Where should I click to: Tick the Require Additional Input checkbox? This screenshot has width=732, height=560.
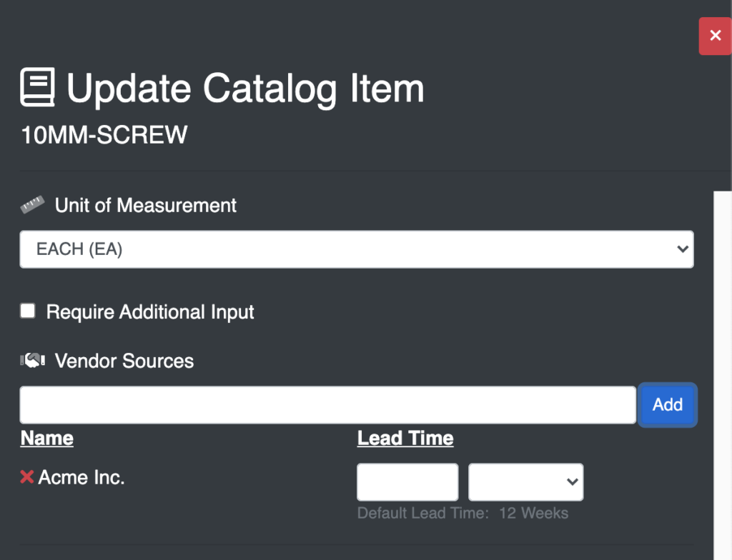click(x=28, y=311)
